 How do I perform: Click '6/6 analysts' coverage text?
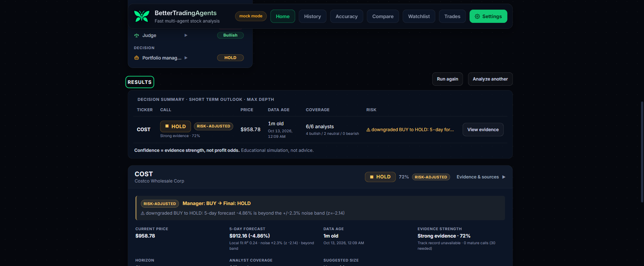320,127
